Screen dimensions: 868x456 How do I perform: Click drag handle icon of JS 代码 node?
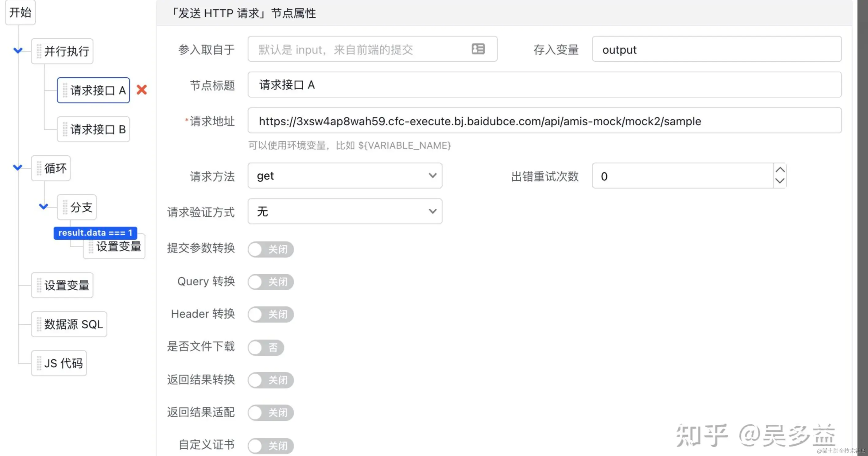[x=39, y=363]
